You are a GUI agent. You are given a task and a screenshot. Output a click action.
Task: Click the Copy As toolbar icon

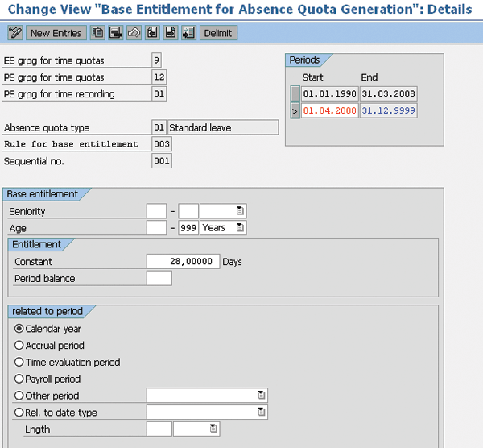[x=97, y=33]
